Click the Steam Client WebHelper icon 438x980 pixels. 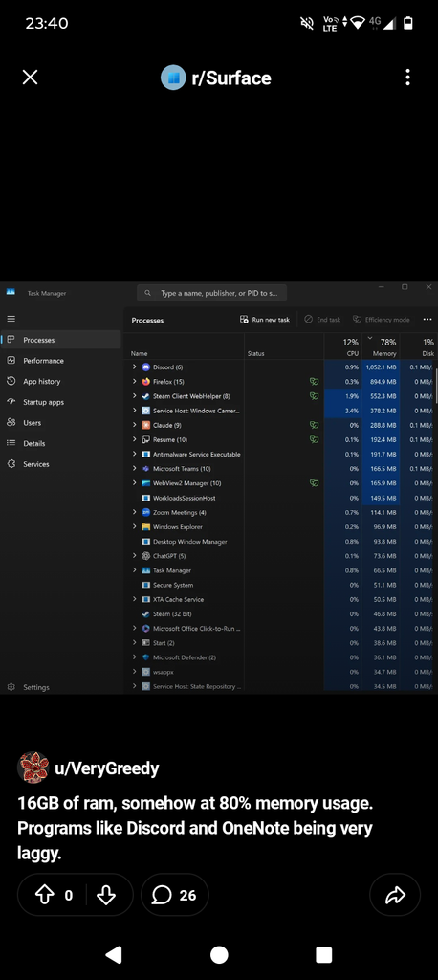[x=146, y=395]
